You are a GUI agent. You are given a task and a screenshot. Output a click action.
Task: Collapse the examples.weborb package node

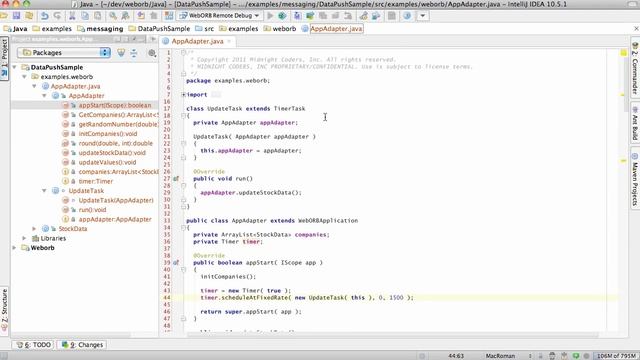coord(24,76)
